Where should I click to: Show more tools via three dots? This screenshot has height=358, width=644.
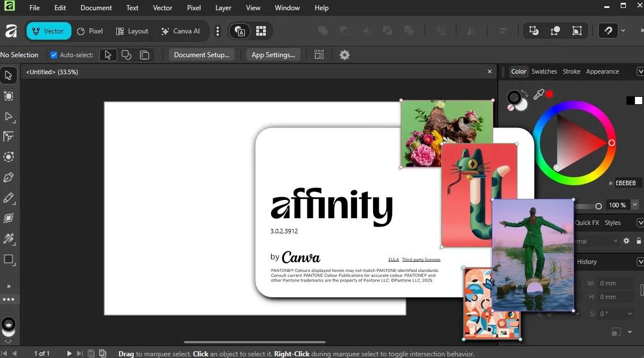coord(8,299)
